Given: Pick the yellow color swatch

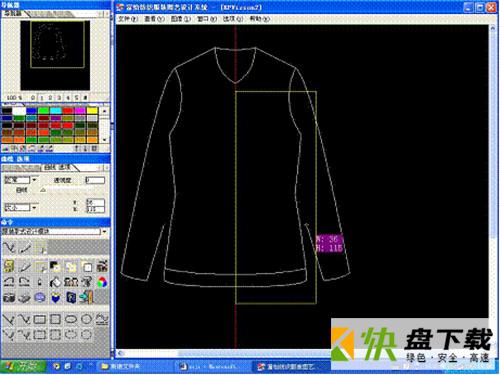Looking at the screenshot, I should coord(92,111).
